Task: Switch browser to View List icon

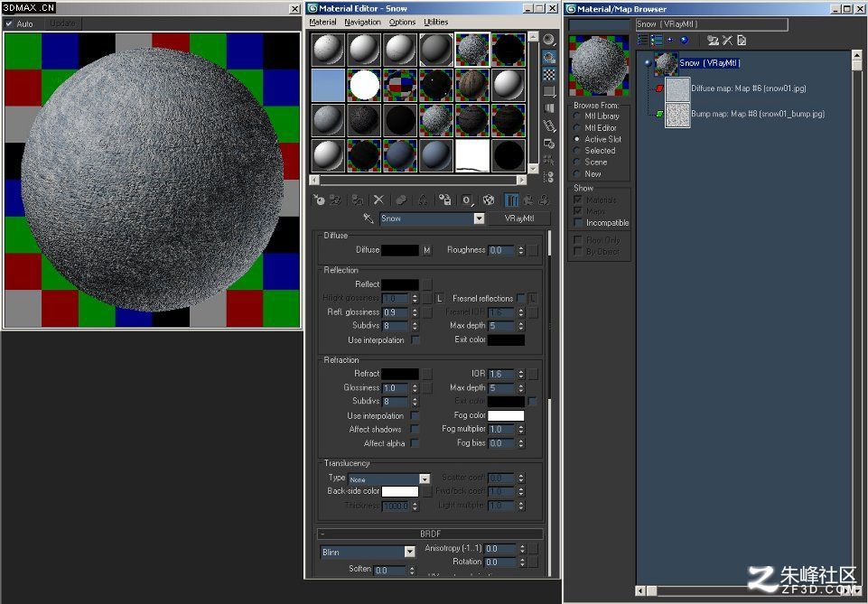Action: click(643, 40)
